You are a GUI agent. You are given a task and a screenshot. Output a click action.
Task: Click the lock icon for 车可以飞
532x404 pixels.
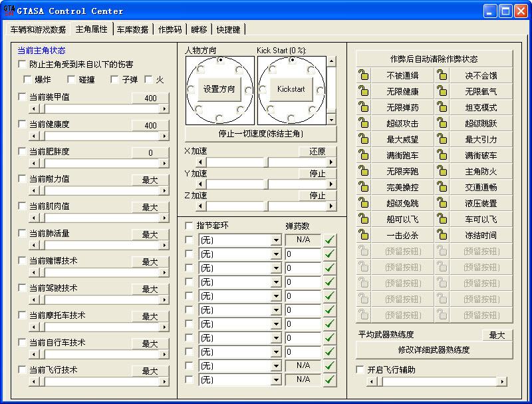[x=442, y=219]
